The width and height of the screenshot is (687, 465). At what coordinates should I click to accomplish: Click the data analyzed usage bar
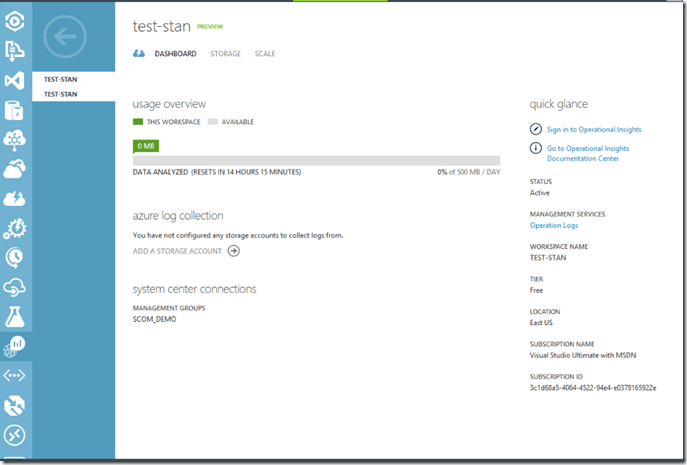(x=316, y=160)
